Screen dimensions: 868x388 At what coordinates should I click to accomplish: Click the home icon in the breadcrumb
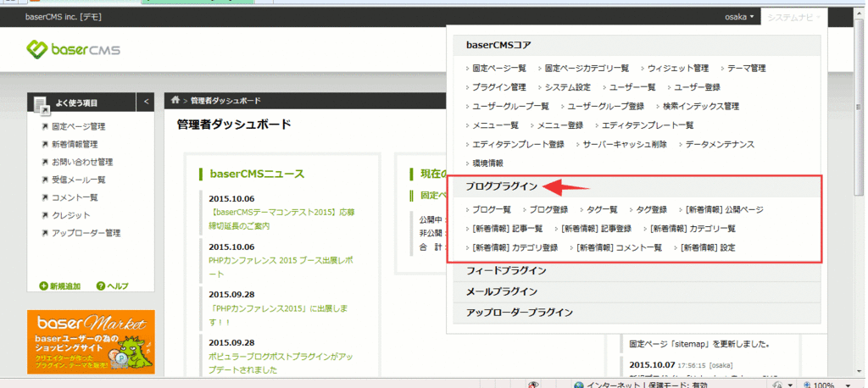(175, 100)
